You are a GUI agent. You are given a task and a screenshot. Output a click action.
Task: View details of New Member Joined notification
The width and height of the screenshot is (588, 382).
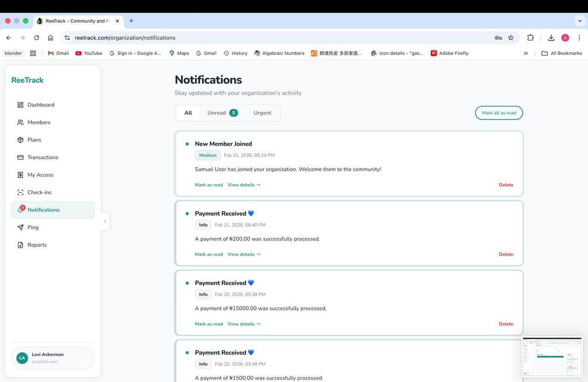pyautogui.click(x=243, y=185)
